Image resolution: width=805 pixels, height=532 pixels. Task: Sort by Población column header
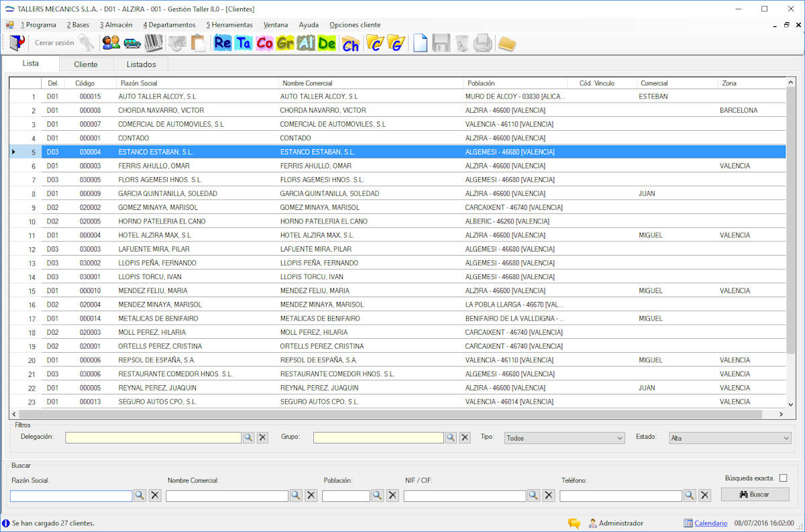point(514,83)
